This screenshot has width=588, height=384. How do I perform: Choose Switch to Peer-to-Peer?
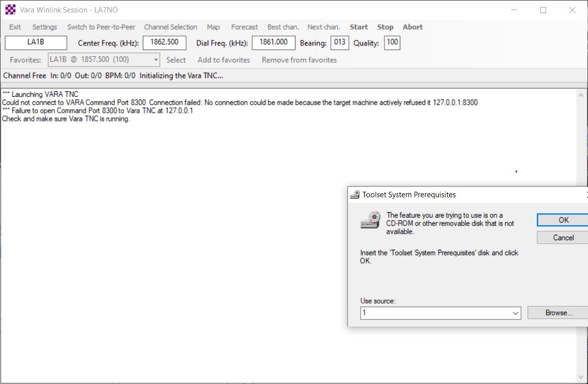tap(101, 27)
